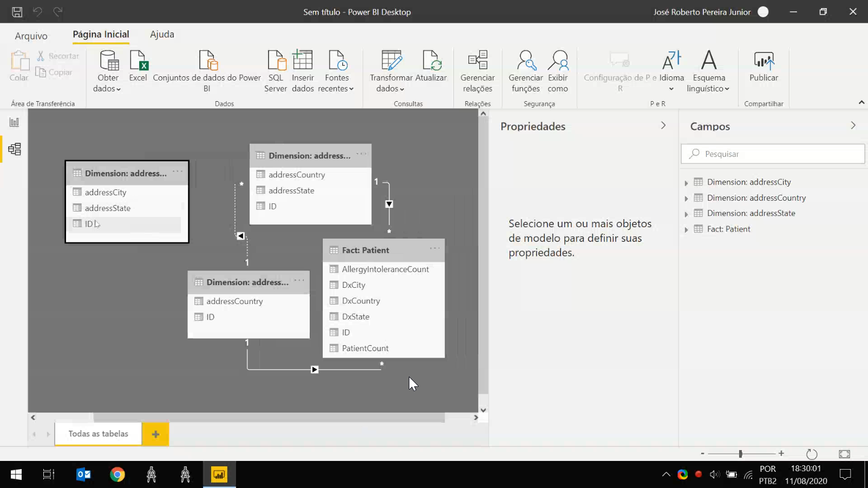
Task: Click canvas scroll down arrow
Action: pos(483,410)
